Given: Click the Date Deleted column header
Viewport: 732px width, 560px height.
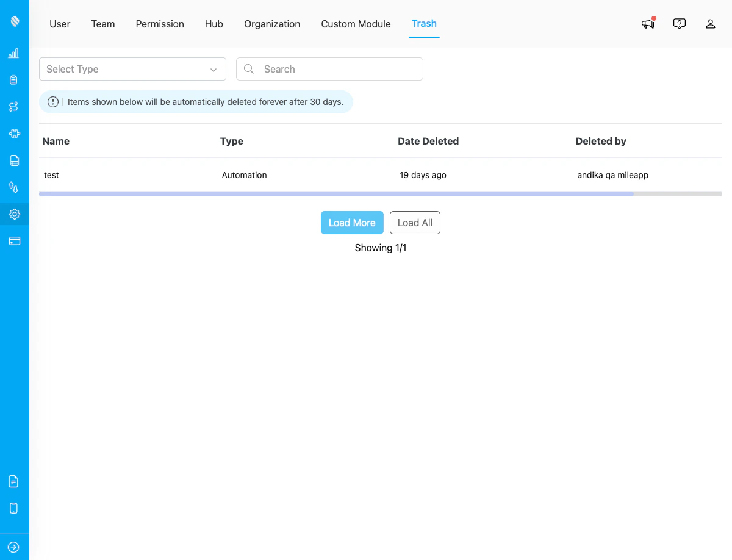Looking at the screenshot, I should (x=428, y=141).
